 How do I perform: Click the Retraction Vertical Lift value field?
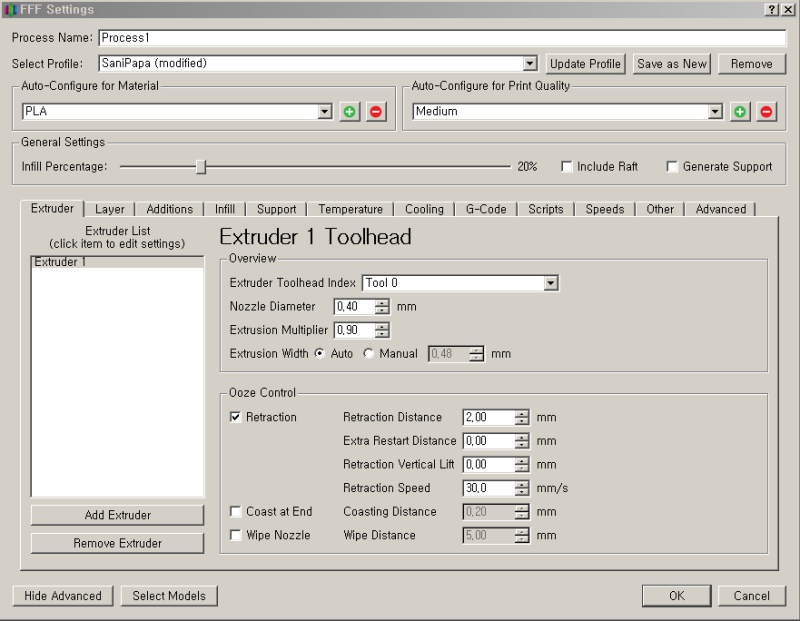(489, 464)
